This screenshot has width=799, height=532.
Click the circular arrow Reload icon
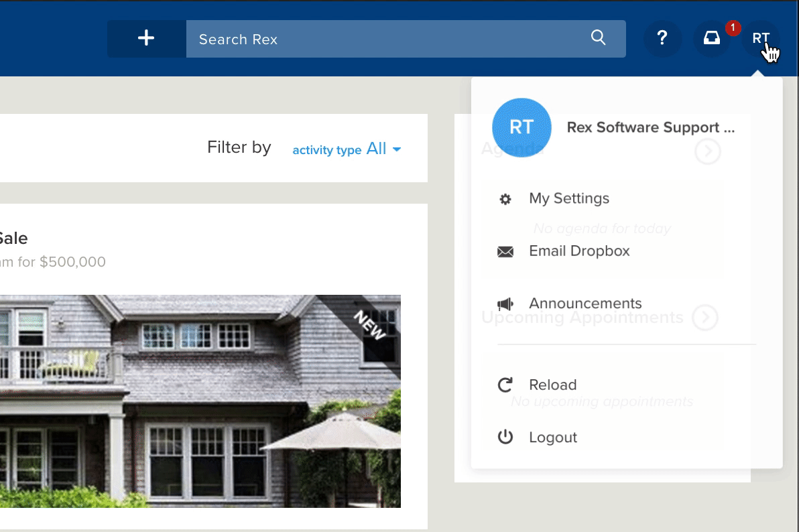505,385
